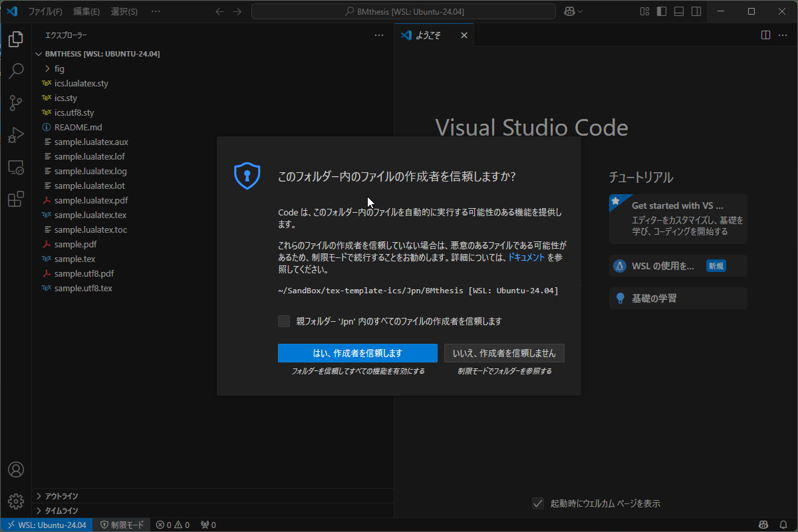Click the errors and warnings status indicator
Viewport: 798px width, 532px height.
tap(173, 525)
